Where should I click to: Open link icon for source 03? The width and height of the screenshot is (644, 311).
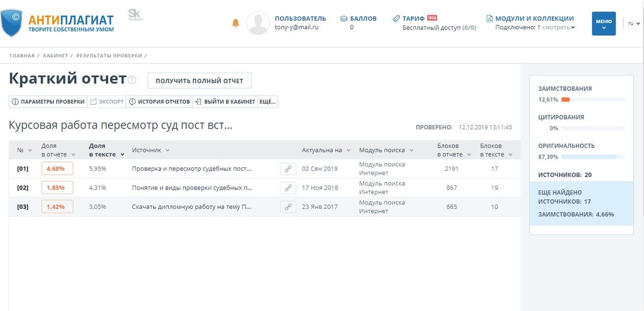288,207
